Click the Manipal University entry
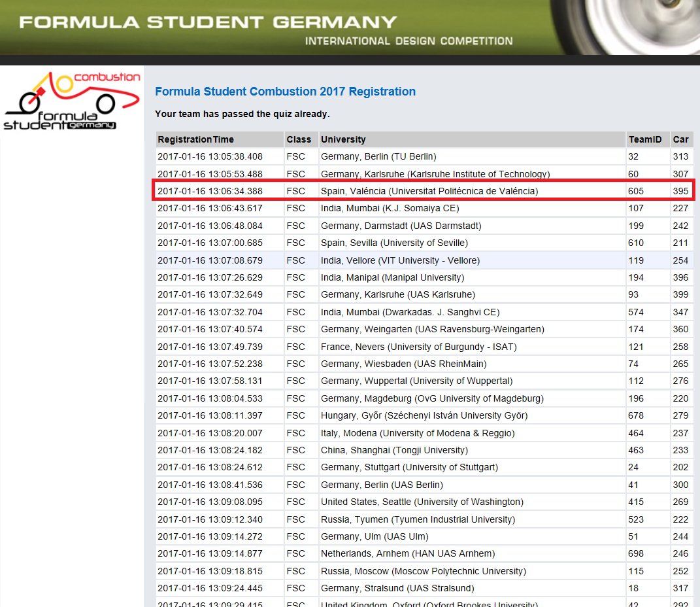 [x=392, y=277]
